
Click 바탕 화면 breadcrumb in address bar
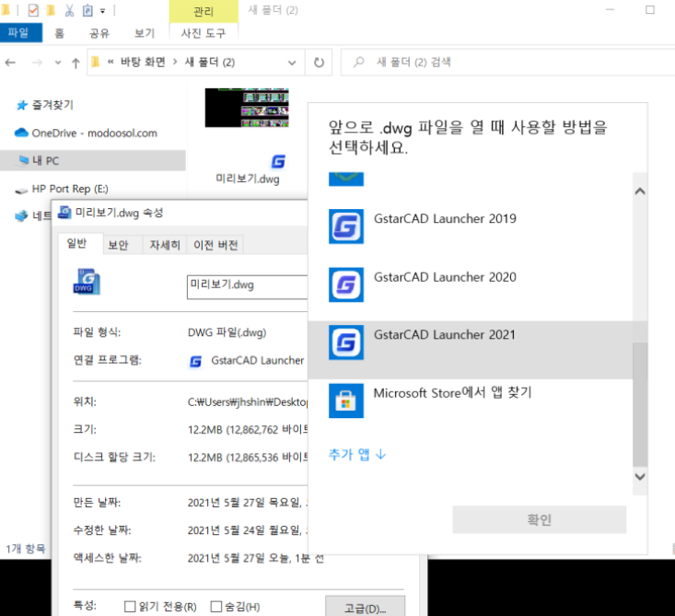coord(143,63)
